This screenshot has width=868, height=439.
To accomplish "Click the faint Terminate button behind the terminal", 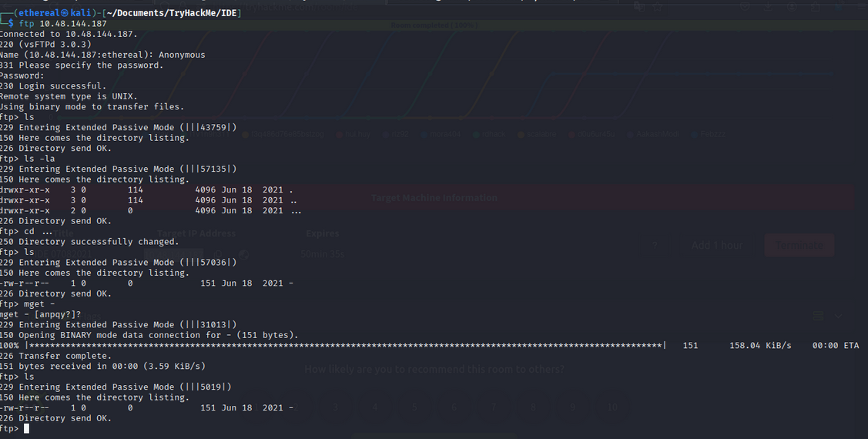I will pos(799,246).
